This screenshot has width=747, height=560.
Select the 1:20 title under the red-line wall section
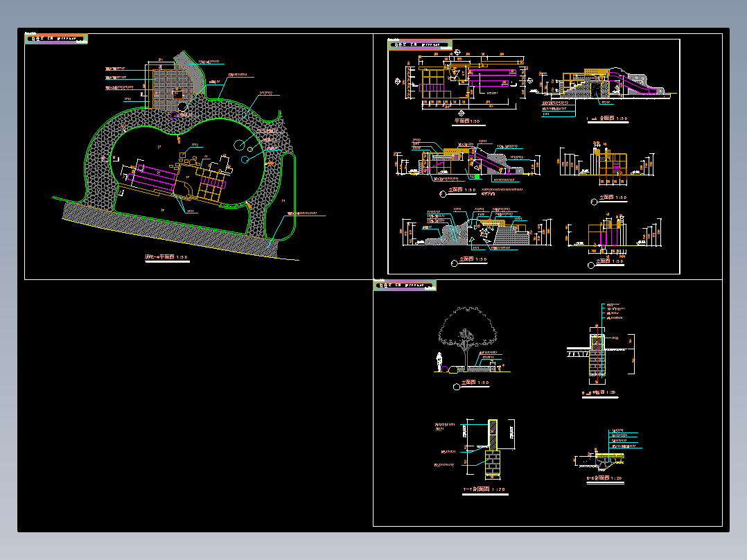(599, 392)
